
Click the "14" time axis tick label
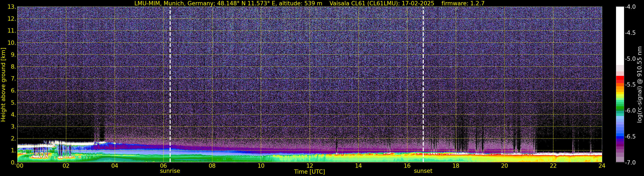(x=358, y=166)
